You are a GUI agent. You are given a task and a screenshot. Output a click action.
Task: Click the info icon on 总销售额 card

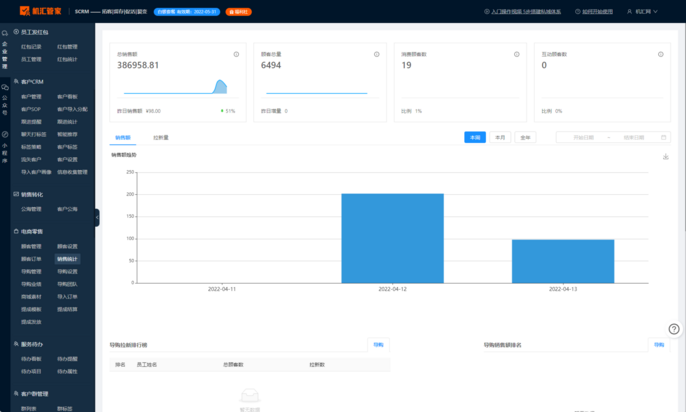coord(236,54)
